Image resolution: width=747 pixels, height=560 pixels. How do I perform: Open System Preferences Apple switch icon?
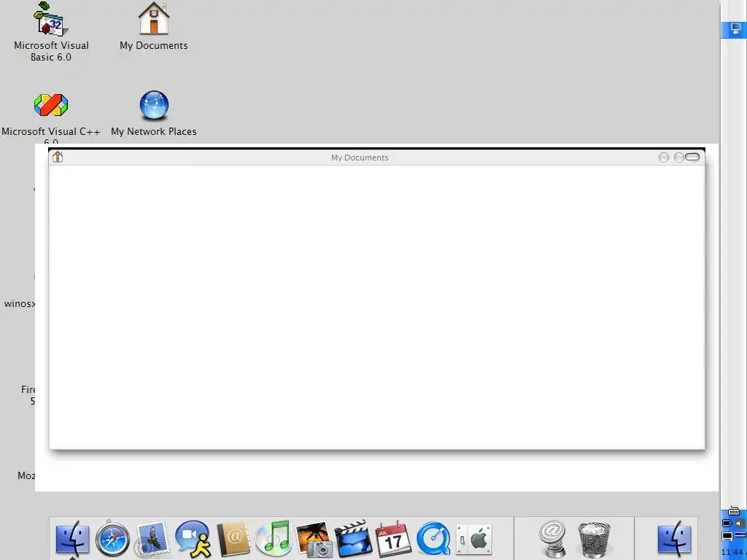click(473, 540)
